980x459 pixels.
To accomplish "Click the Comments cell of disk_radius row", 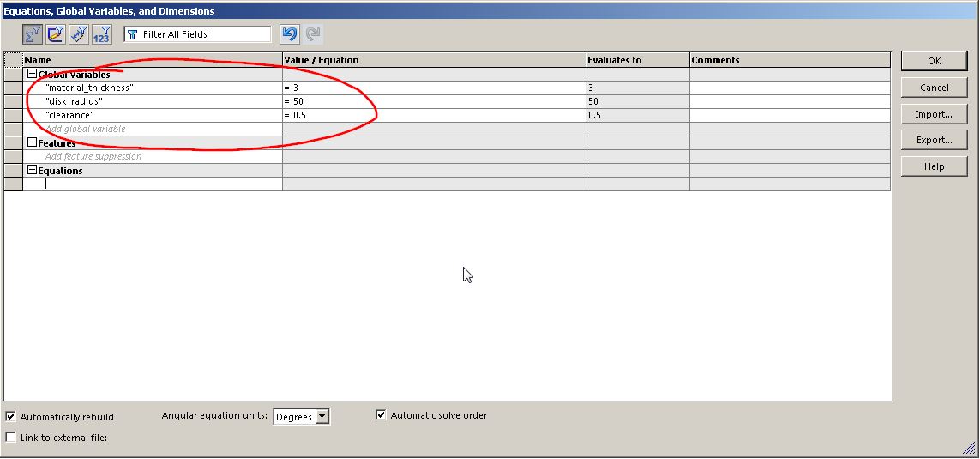I will coord(790,101).
